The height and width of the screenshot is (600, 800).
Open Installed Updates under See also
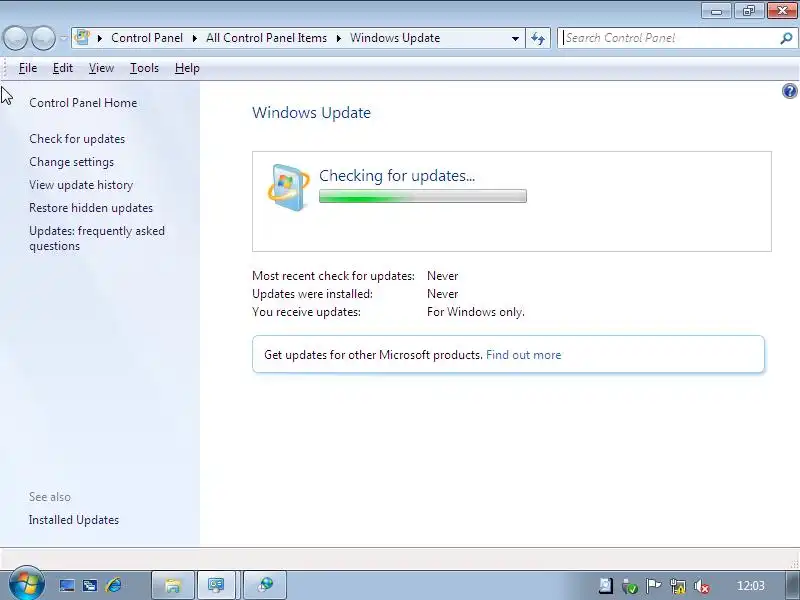[74, 520]
